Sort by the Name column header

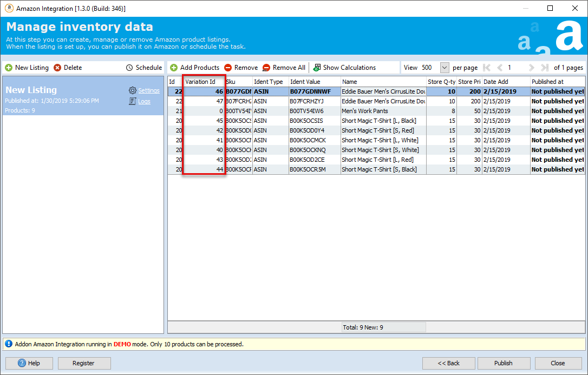pyautogui.click(x=383, y=82)
